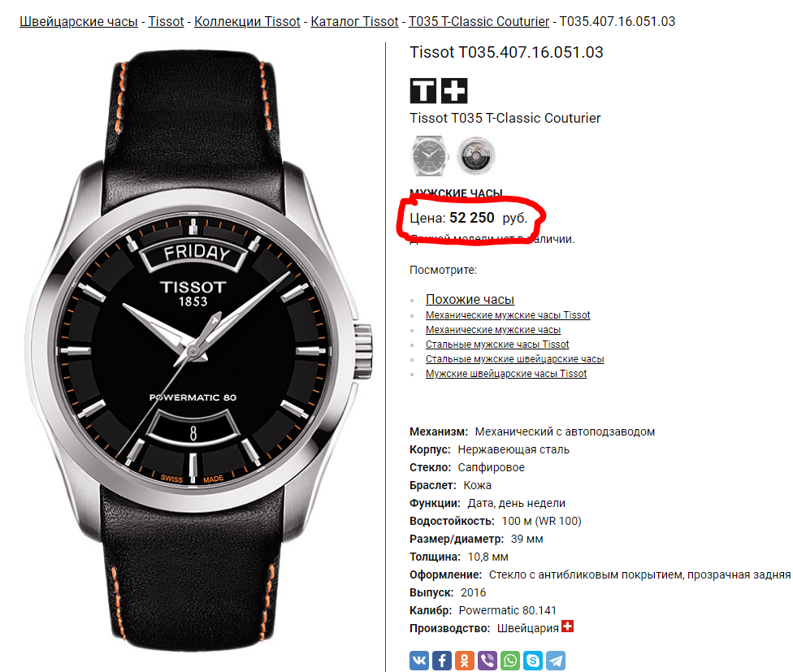
Task: Share the watch on VKontakte
Action: [x=419, y=661]
